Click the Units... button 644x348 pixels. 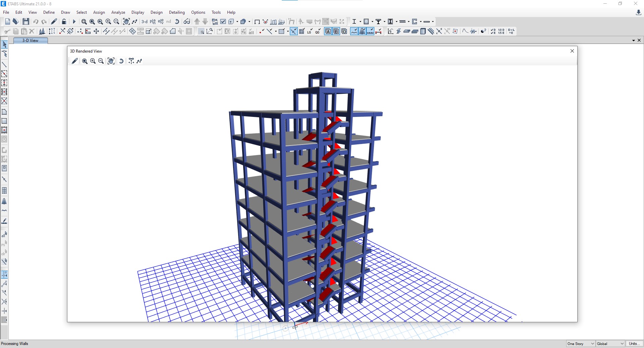[634, 344]
